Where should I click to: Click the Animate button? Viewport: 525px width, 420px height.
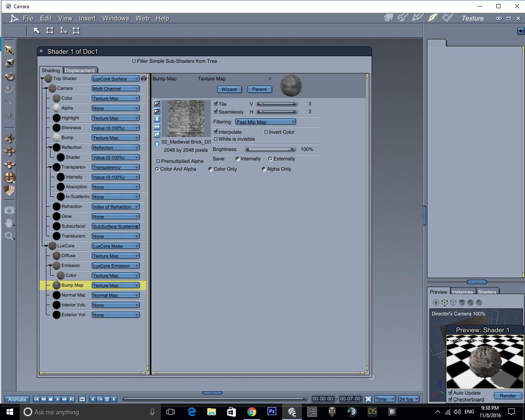[x=17, y=399]
